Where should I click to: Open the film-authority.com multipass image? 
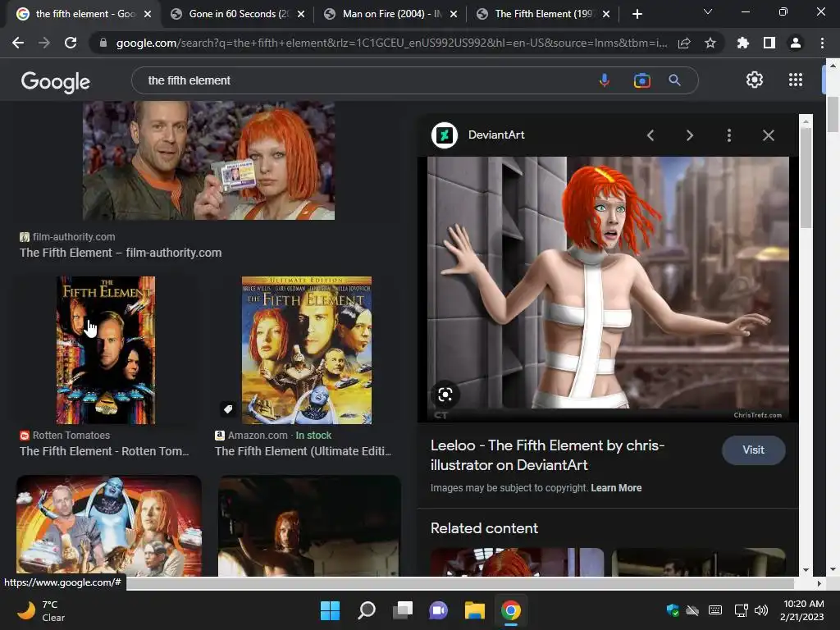[209, 161]
